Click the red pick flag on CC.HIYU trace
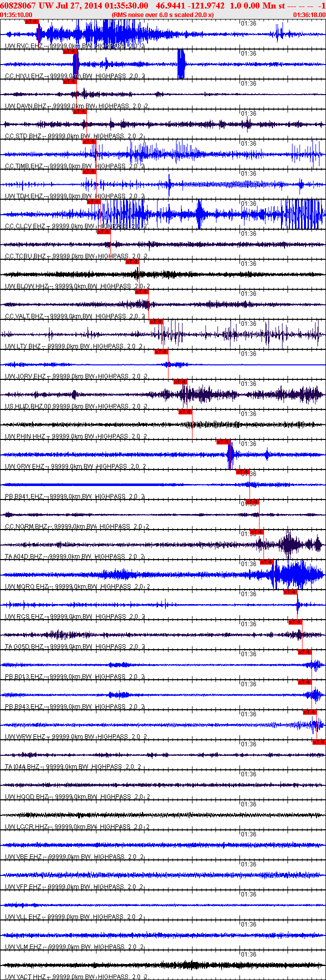The height and width of the screenshot is (980, 326). tap(70, 51)
